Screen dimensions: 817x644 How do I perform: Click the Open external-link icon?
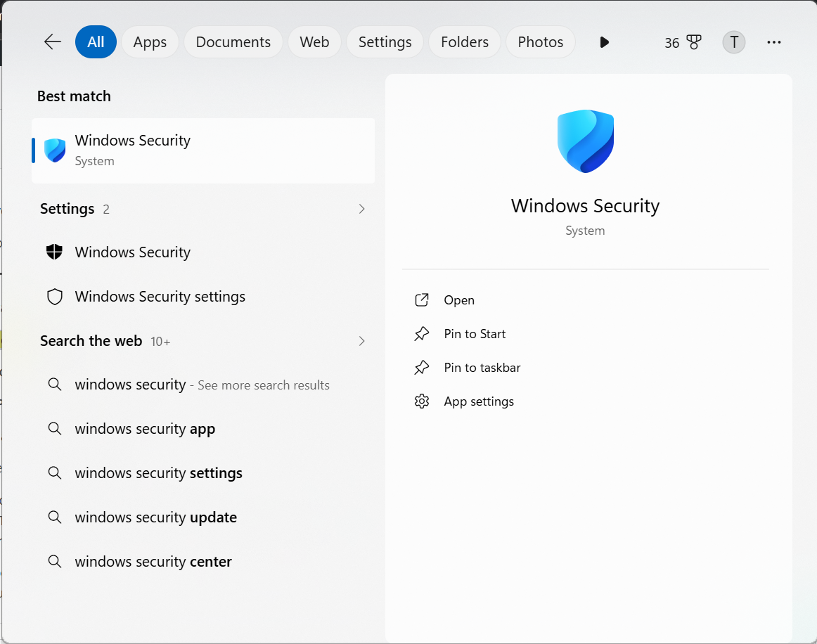[x=422, y=300]
